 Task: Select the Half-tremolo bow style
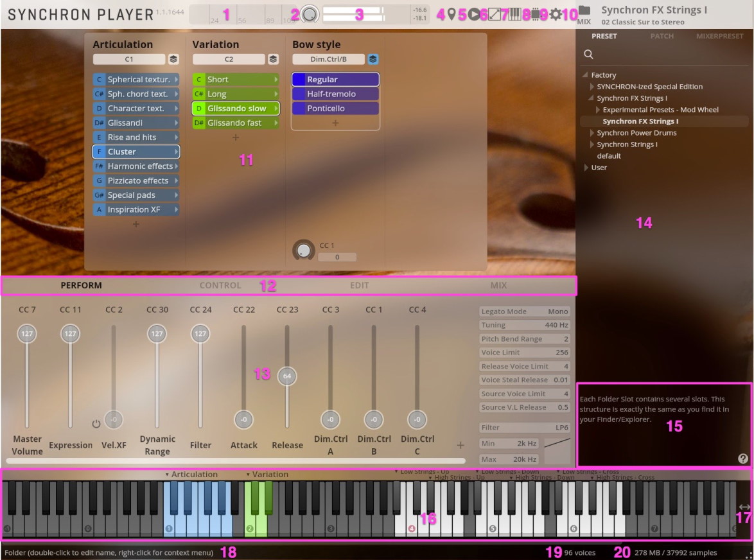click(335, 94)
